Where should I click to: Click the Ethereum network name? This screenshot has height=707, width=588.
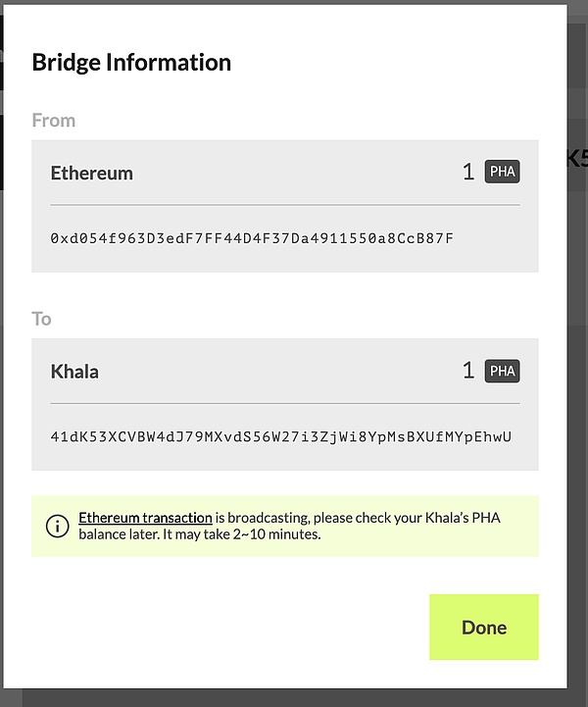click(91, 173)
